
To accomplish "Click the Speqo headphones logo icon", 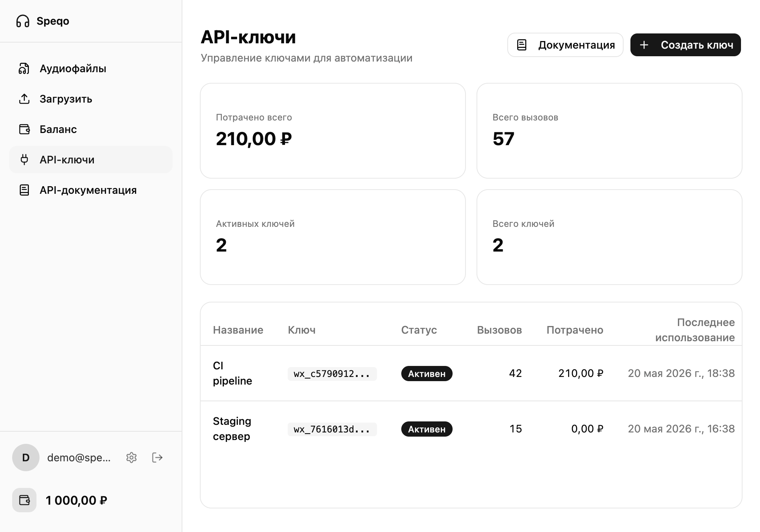I will (x=23, y=21).
